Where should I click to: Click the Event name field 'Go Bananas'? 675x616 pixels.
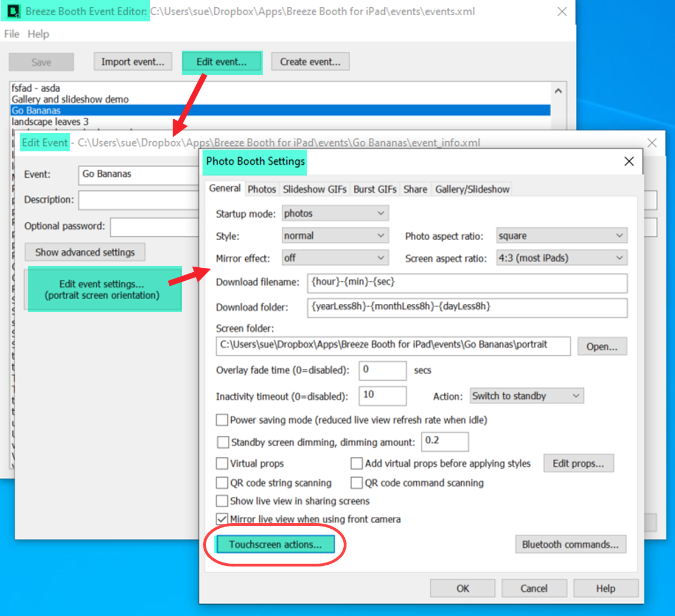pos(139,174)
